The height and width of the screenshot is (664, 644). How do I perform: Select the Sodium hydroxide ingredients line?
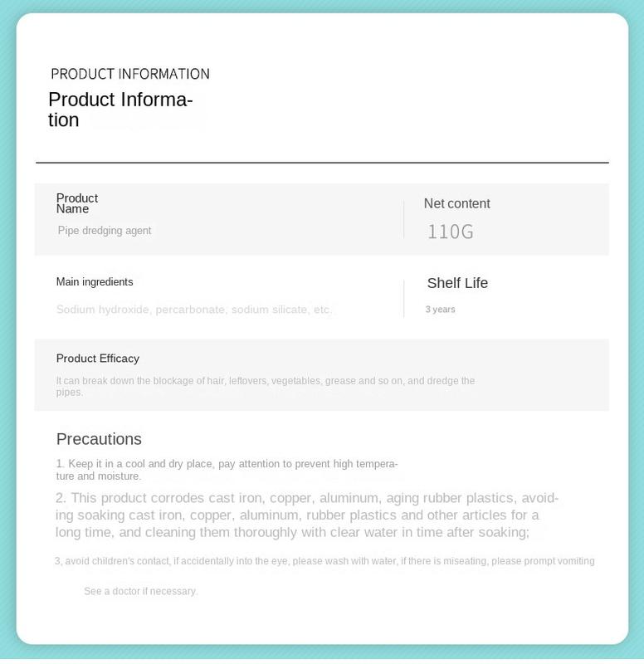point(194,310)
